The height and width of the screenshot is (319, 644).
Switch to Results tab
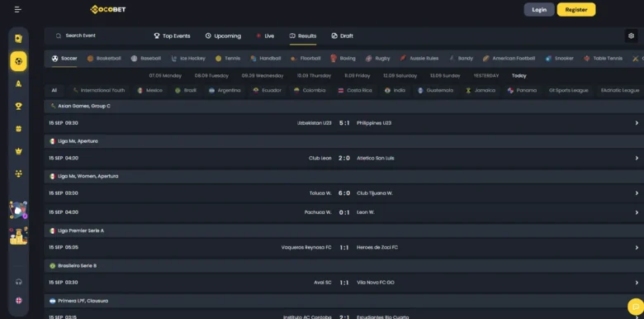[303, 36]
